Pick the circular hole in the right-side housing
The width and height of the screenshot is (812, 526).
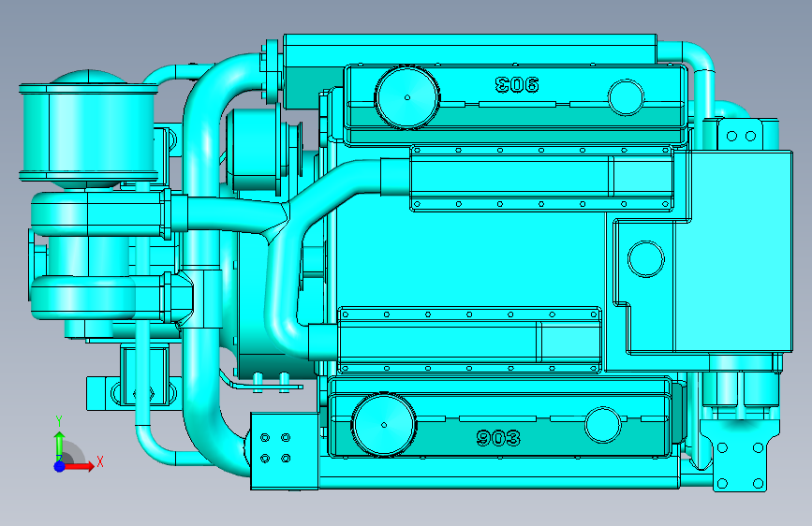[646, 259]
